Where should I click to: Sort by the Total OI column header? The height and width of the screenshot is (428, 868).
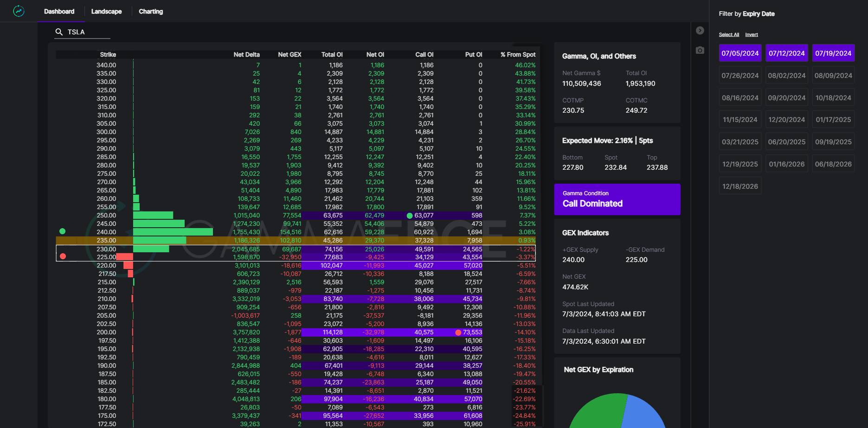(332, 55)
